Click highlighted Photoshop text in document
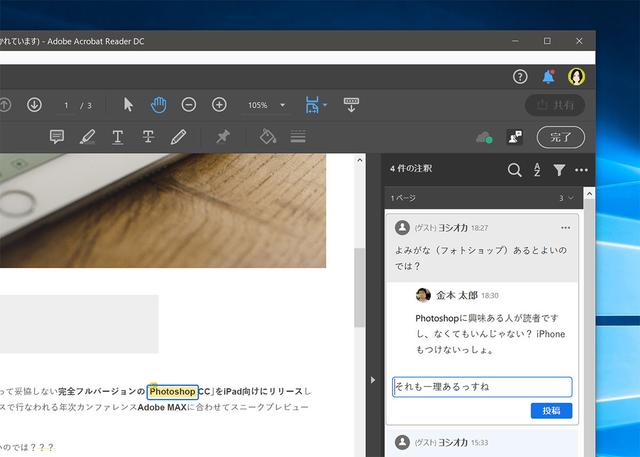The width and height of the screenshot is (640, 457). coord(173,392)
